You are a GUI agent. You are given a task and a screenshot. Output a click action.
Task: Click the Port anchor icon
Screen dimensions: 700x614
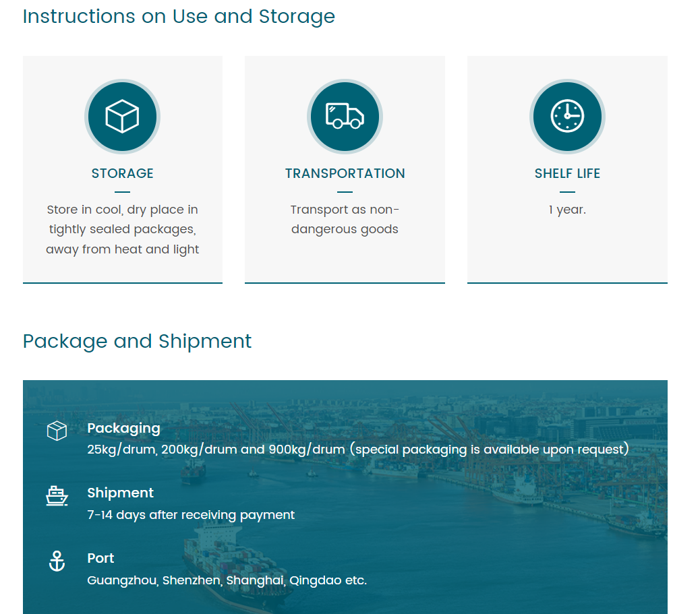click(57, 561)
